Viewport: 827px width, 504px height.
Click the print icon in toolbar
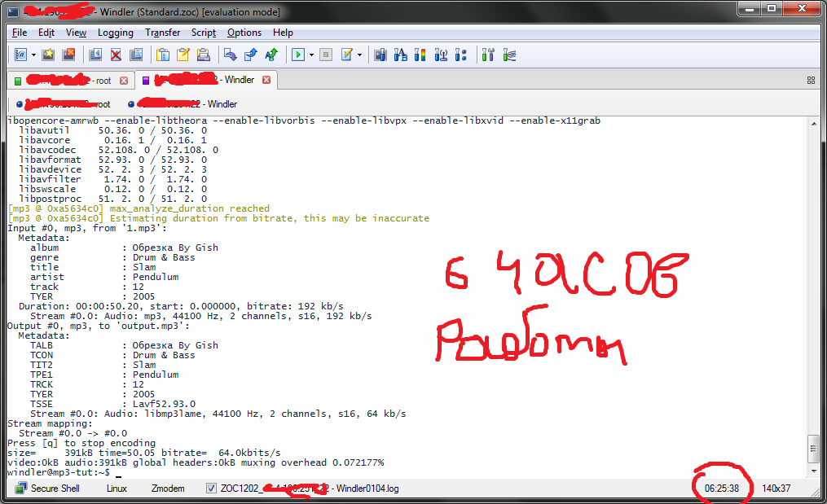203,55
